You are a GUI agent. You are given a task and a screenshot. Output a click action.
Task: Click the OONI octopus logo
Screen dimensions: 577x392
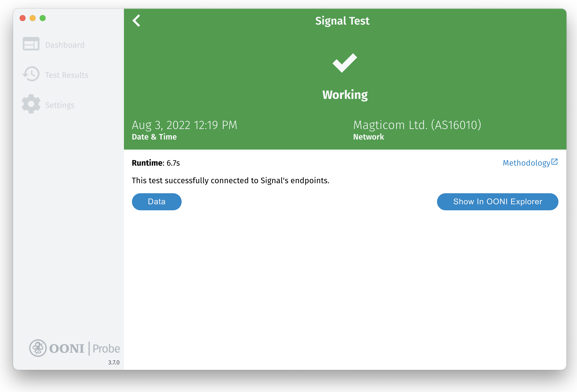[x=38, y=348]
